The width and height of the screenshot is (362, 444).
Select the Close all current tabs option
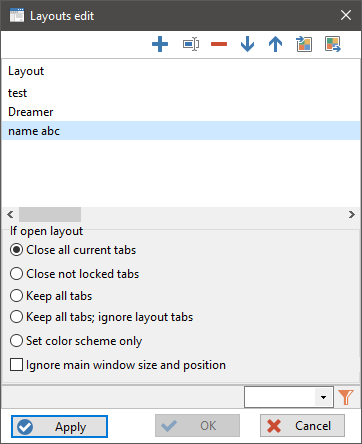point(73,250)
